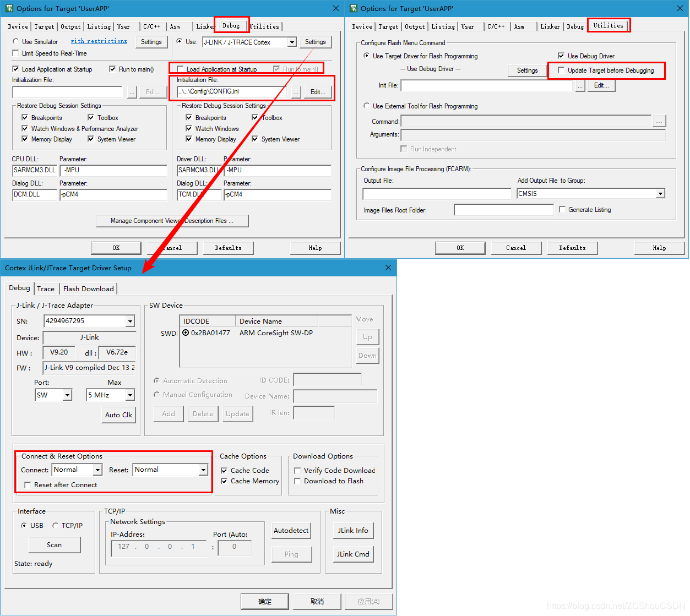
Task: Open the Port SW dropdown
Action: click(x=67, y=395)
